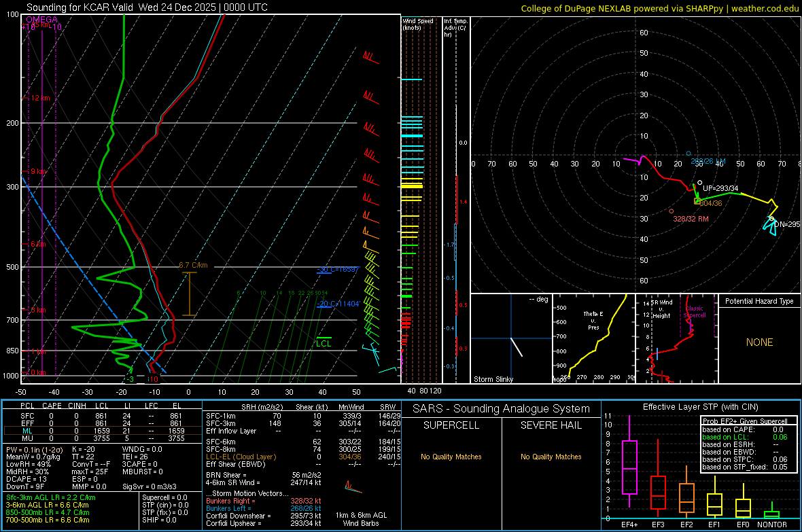Screen dimensions: 802x532
Task: Click No Quality Matches under SUPERCELL
Action: [x=451, y=457]
